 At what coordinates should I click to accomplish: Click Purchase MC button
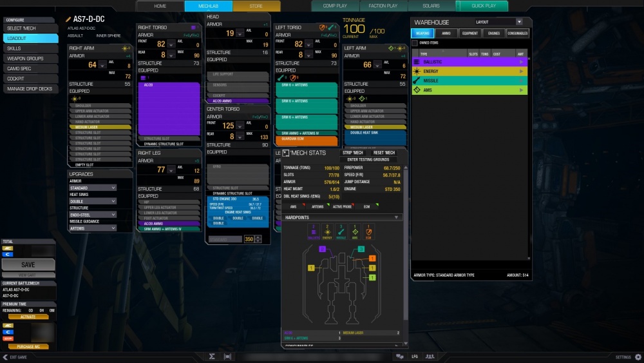pos(28,346)
